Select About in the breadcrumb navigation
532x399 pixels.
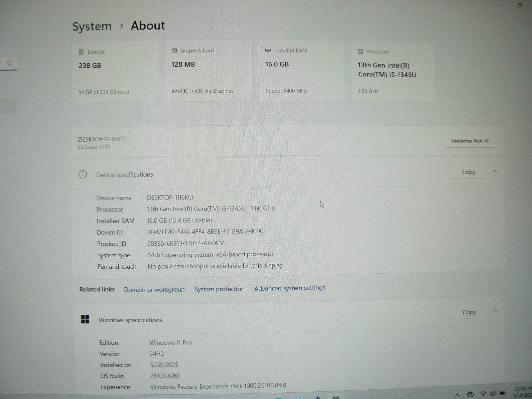point(147,26)
